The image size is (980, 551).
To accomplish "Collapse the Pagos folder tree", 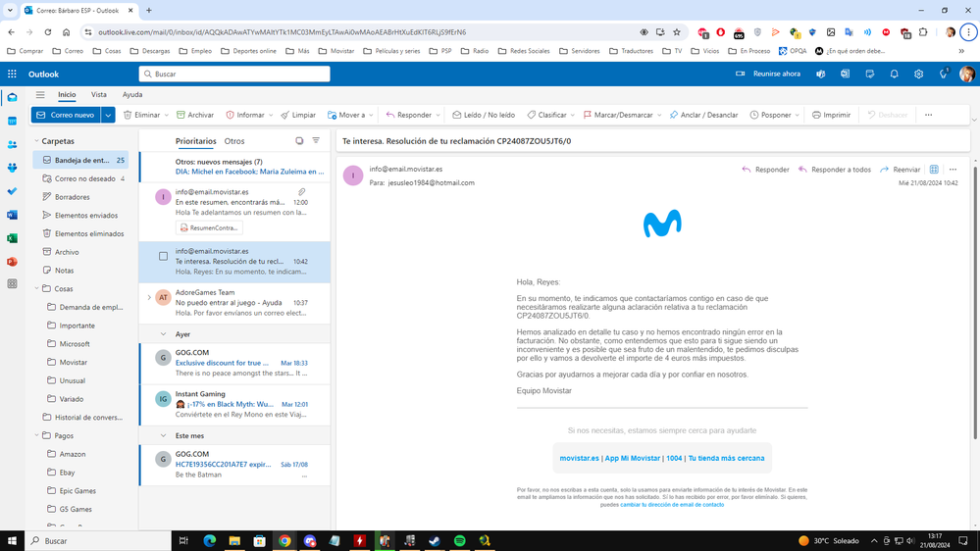I will (36, 435).
